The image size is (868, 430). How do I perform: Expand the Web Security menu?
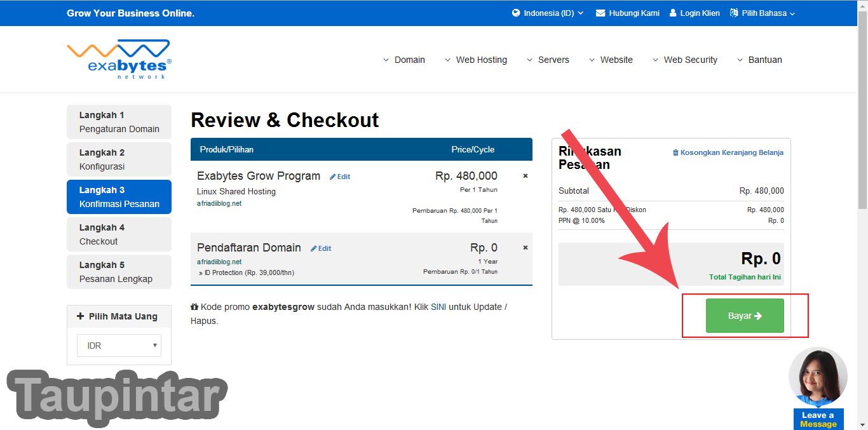[x=684, y=60]
